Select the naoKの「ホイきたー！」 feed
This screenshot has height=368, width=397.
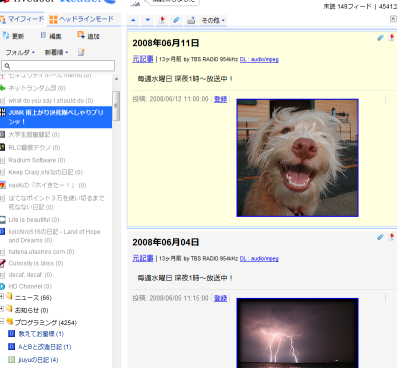(47, 185)
